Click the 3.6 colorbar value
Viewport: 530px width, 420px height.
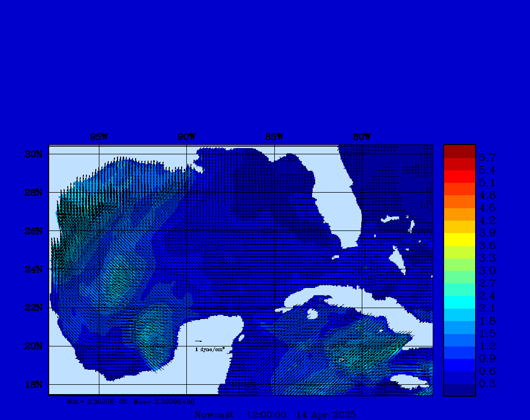click(x=487, y=245)
